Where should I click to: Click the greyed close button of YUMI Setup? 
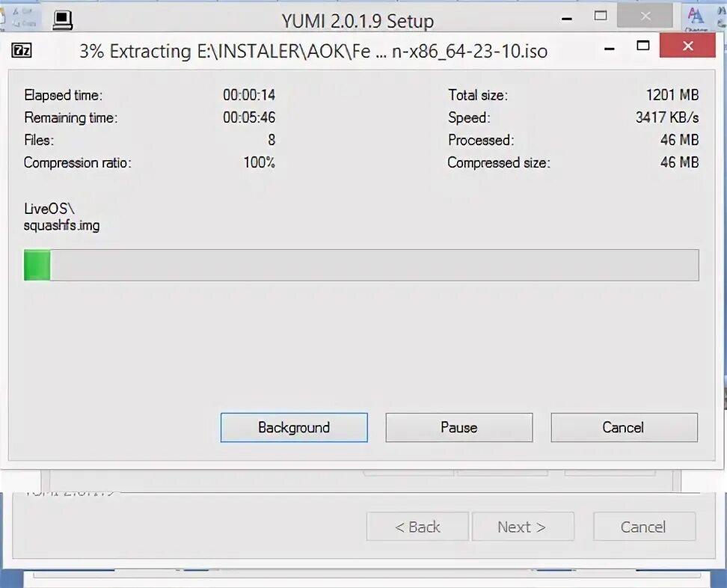[645, 16]
